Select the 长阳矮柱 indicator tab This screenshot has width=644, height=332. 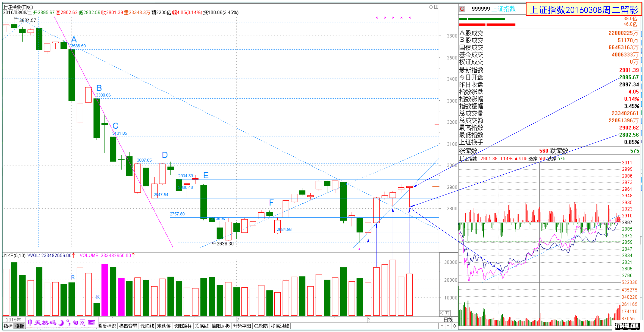183,326
